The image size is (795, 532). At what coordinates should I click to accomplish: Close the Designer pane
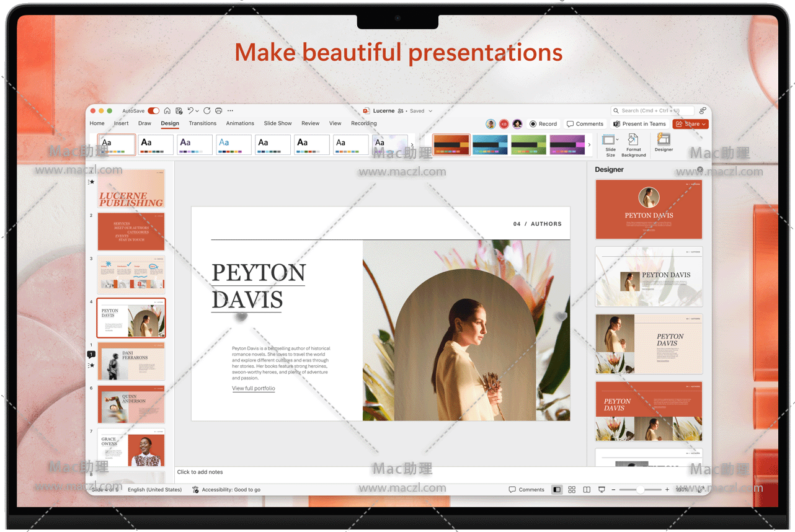tap(700, 169)
